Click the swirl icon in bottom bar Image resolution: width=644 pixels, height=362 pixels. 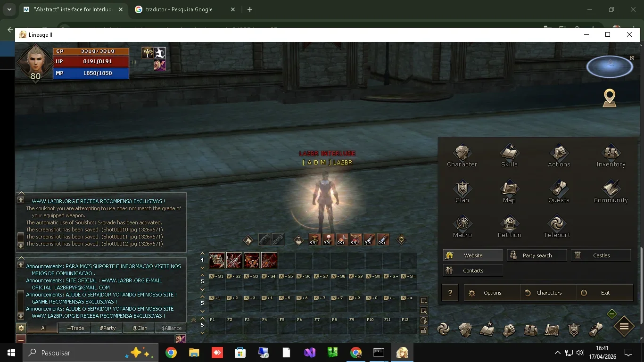pyautogui.click(x=443, y=329)
